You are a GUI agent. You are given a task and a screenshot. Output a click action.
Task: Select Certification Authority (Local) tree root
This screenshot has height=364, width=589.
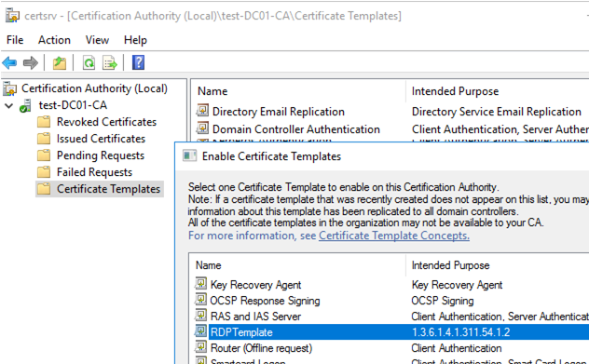[x=94, y=88]
